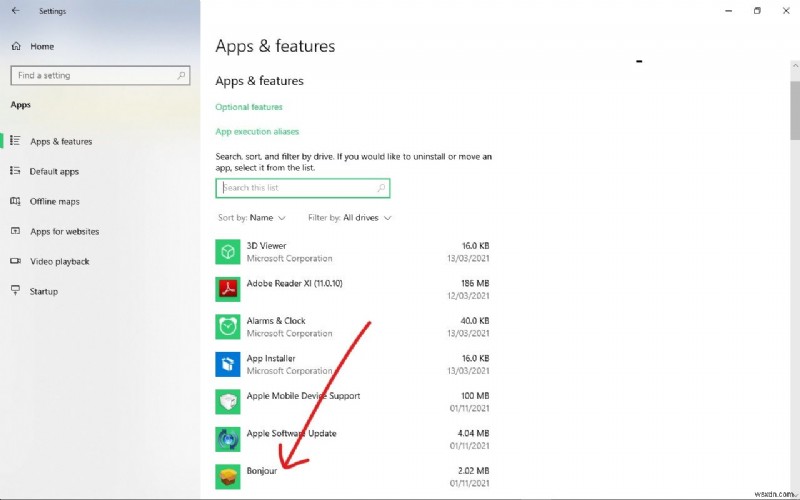Click the App Installer icon
The width and height of the screenshot is (800, 500).
228,364
